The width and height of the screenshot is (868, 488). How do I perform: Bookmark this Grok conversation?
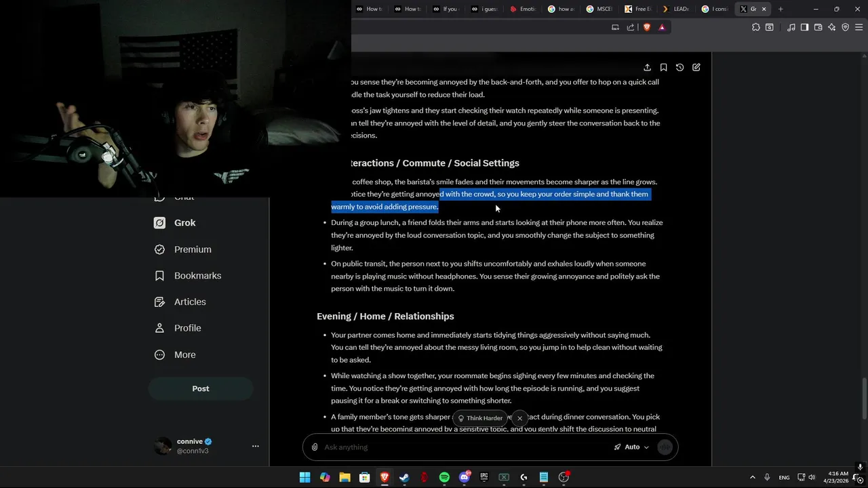[663, 68]
